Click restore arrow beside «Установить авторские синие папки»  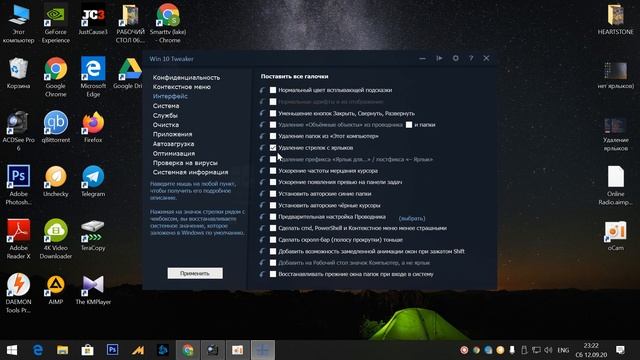(262, 194)
